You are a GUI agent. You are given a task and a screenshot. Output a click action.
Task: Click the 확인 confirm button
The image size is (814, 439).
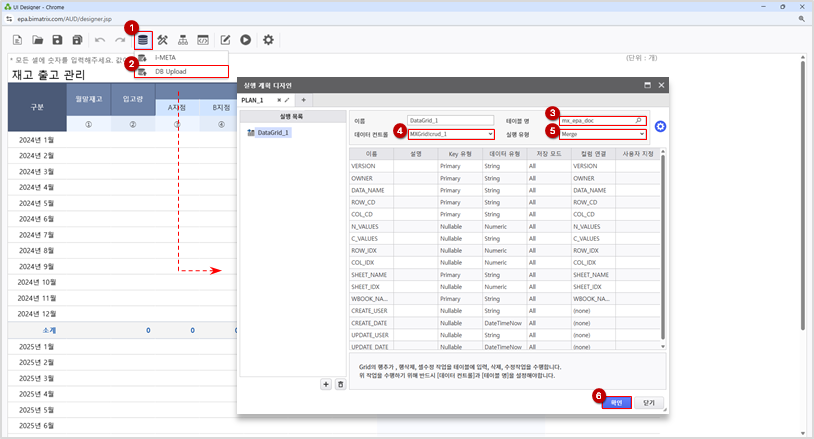point(617,402)
